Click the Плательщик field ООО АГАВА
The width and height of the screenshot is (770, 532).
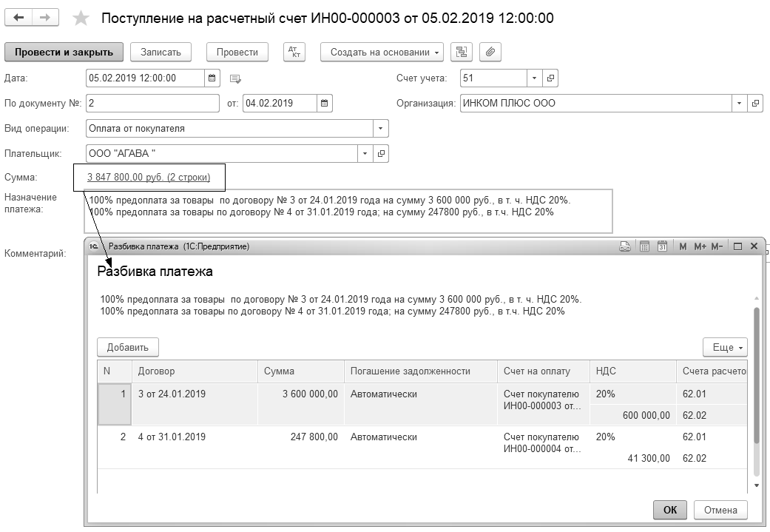point(221,154)
